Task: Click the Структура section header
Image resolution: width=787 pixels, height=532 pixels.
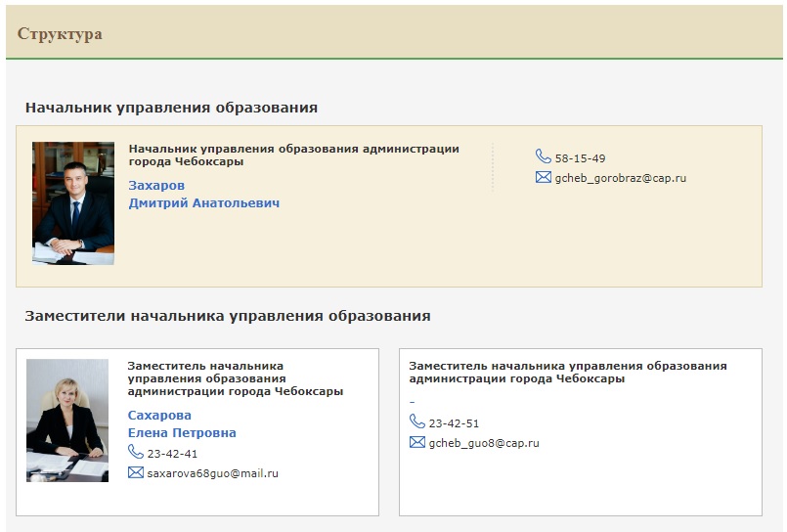Action: click(x=60, y=34)
